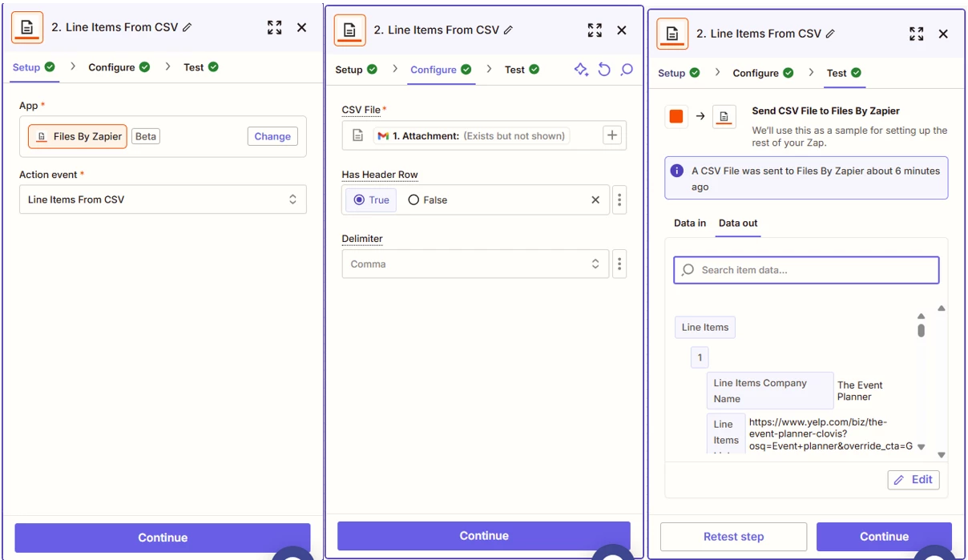Click the inner data scrollbar thumb

pos(921,330)
